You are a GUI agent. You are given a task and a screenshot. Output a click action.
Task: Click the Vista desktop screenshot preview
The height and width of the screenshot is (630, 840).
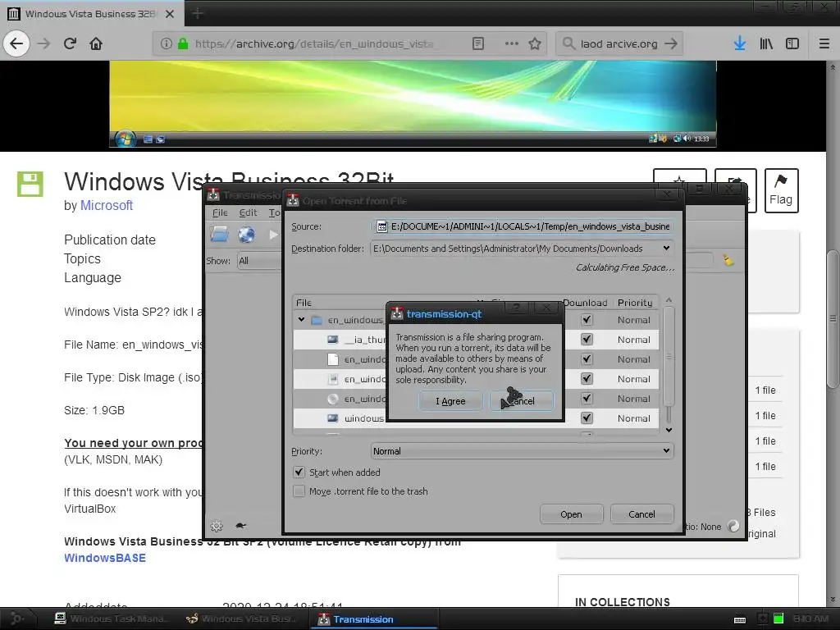click(x=413, y=104)
